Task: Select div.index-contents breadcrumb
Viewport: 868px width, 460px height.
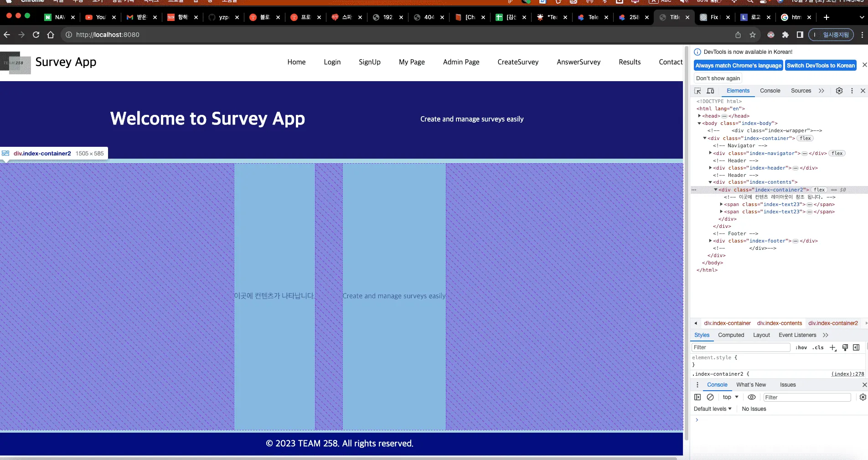Action: tap(780, 323)
